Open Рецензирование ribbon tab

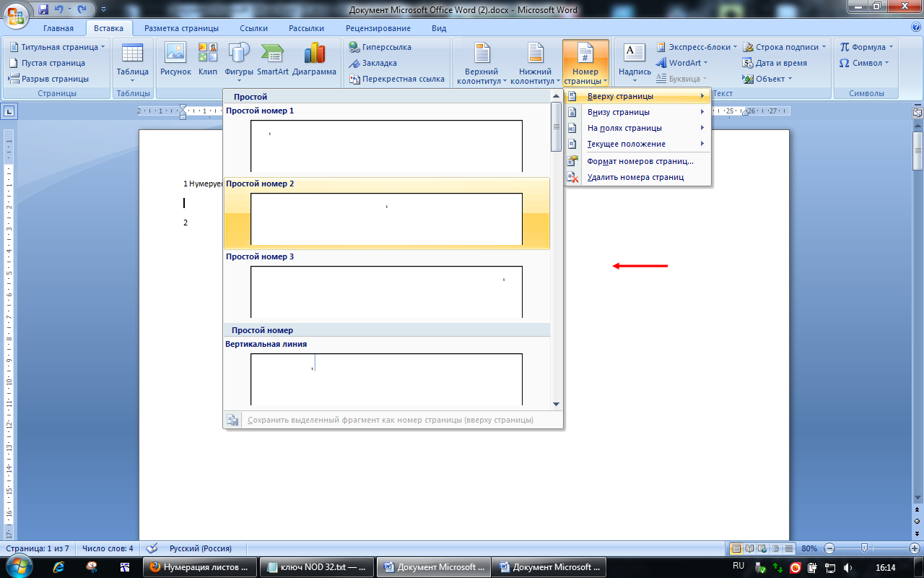click(378, 28)
